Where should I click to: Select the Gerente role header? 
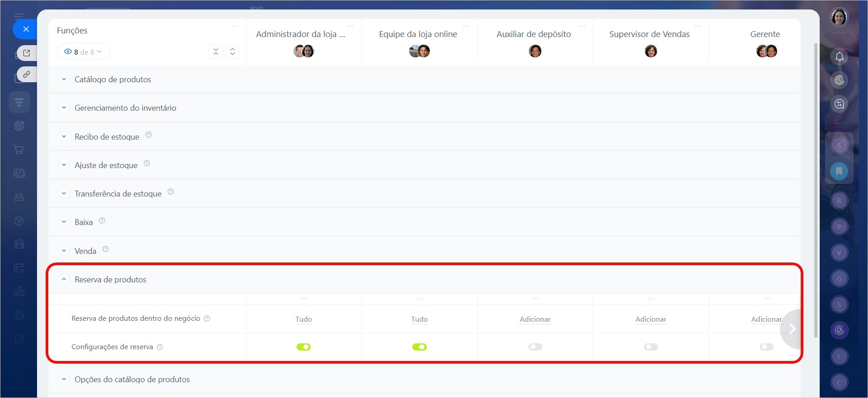point(765,34)
